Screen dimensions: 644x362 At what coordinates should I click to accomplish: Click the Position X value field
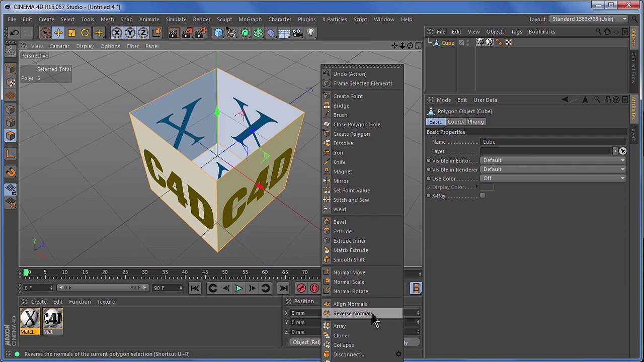(306, 313)
